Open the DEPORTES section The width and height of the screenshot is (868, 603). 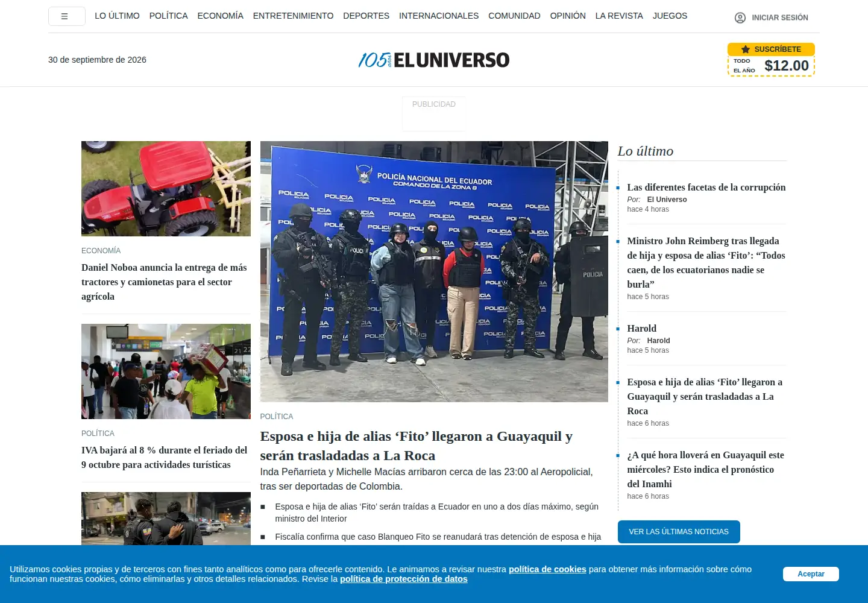(366, 16)
